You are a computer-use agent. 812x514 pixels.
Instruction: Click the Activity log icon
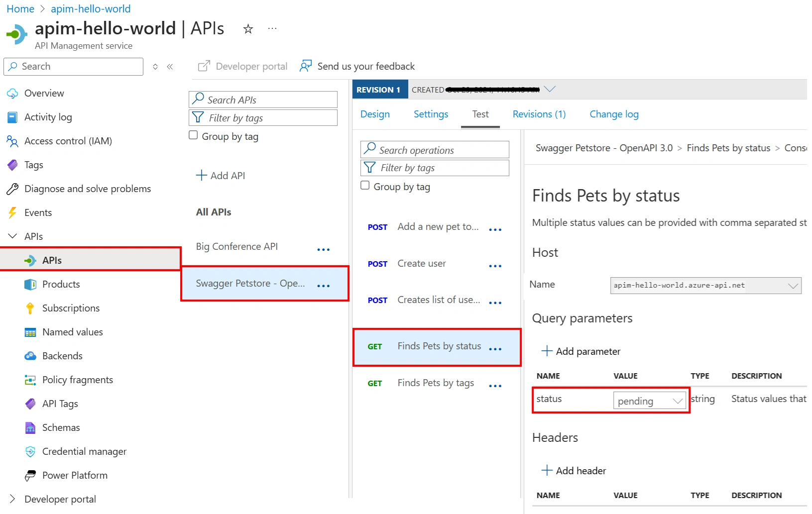(12, 117)
